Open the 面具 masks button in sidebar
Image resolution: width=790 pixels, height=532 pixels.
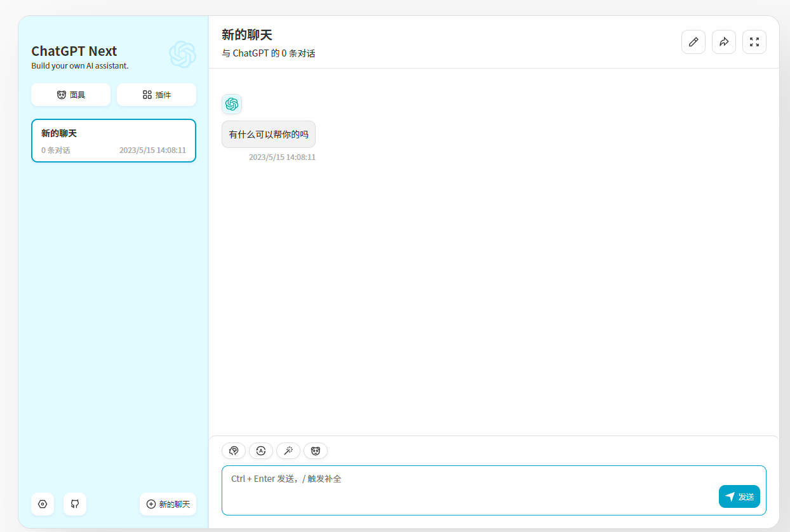[x=70, y=95]
